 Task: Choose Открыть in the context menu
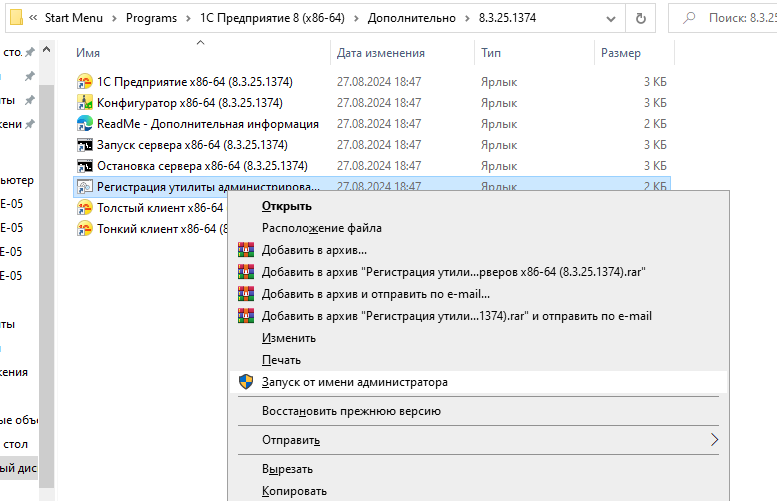tap(286, 206)
